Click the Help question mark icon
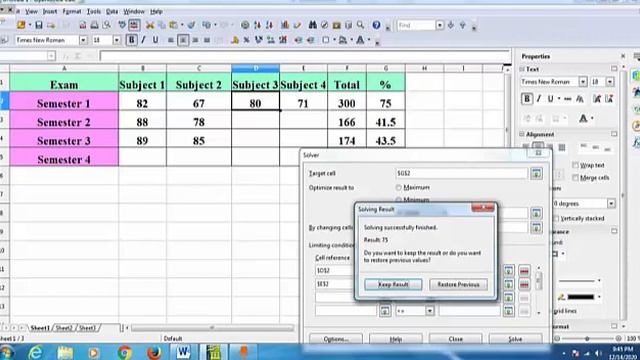640x360 pixels. [x=376, y=25]
